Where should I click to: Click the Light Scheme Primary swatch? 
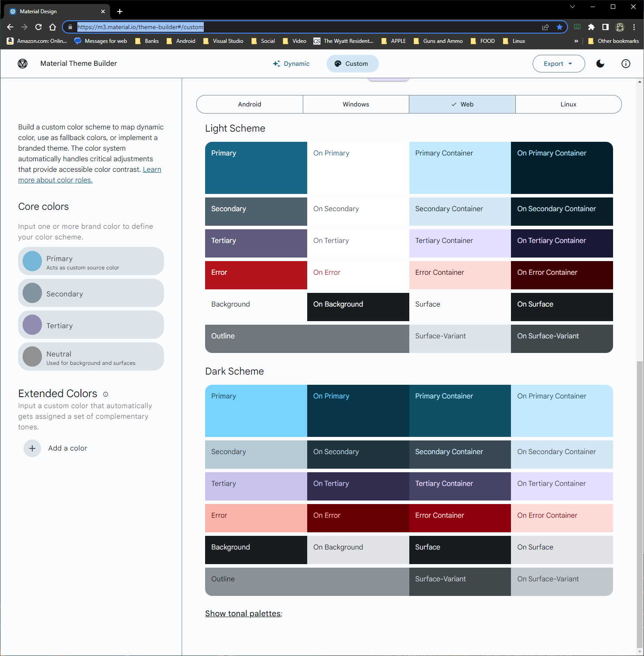[x=256, y=168]
